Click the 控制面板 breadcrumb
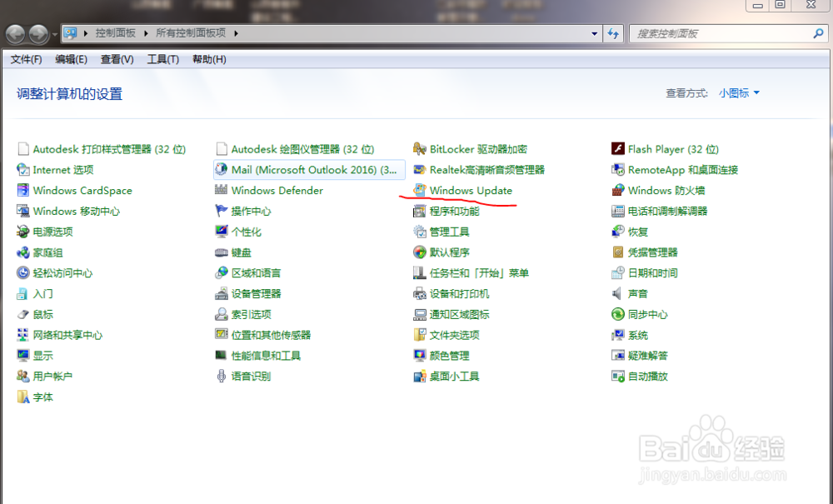Image resolution: width=833 pixels, height=504 pixels. 115,33
